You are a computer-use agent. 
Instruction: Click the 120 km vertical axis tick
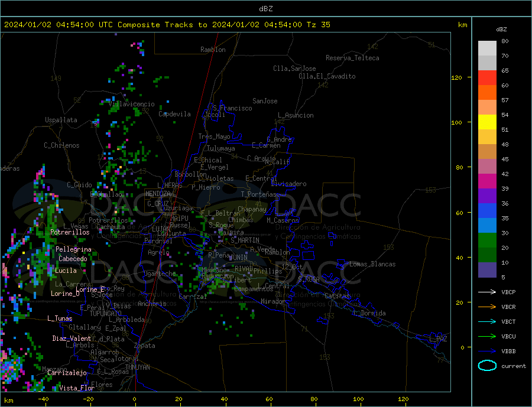[457, 77]
